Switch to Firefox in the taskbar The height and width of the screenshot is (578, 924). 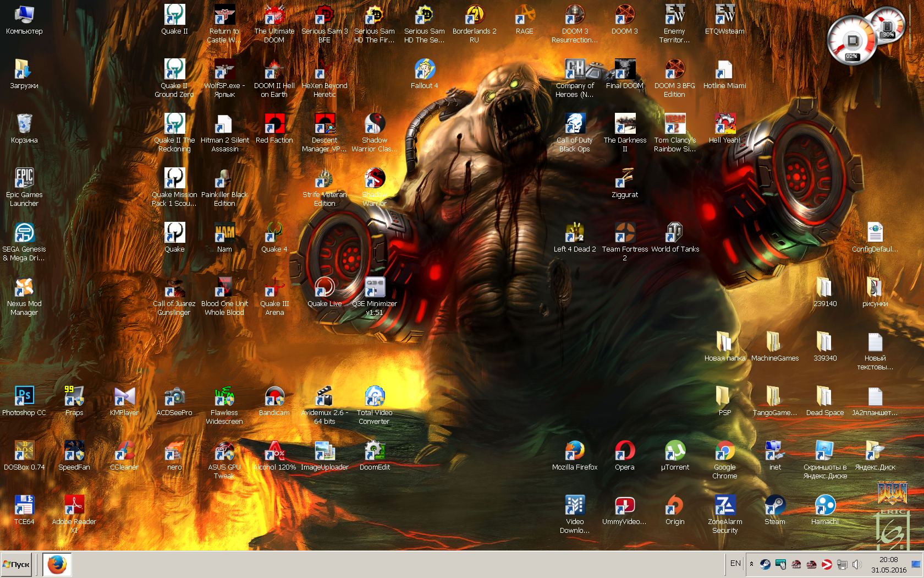pos(57,565)
